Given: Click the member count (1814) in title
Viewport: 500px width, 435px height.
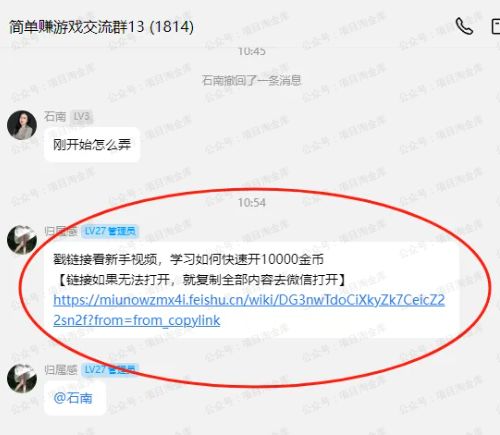Looking at the screenshot, I should 172,27.
